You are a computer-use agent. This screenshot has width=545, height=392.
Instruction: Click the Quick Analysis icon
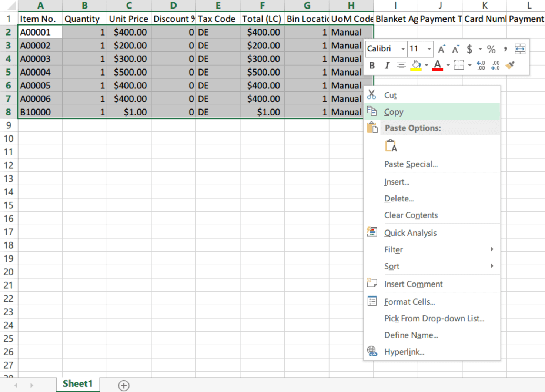(x=372, y=232)
